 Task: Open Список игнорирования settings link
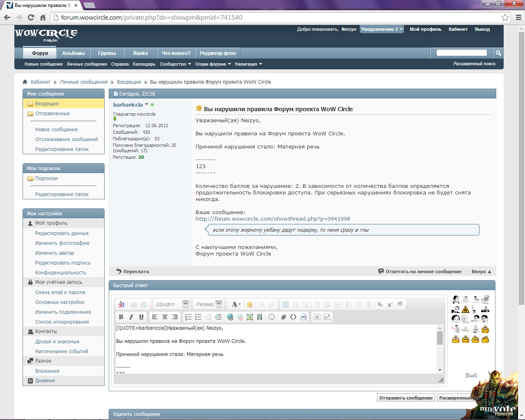[x=62, y=322]
